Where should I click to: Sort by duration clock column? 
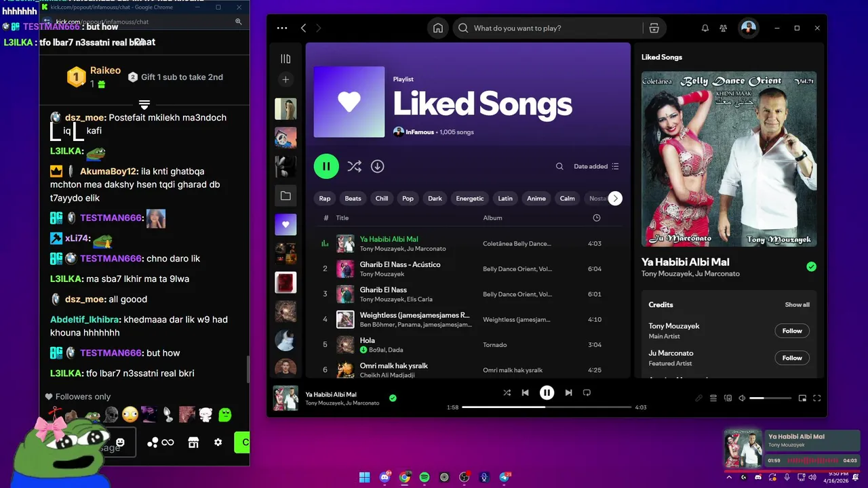(x=597, y=218)
